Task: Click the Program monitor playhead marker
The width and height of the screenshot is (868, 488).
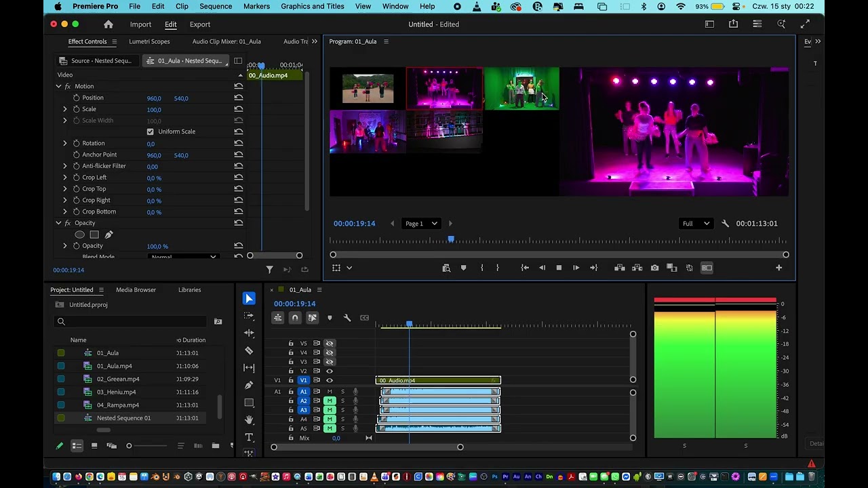Action: tap(451, 239)
